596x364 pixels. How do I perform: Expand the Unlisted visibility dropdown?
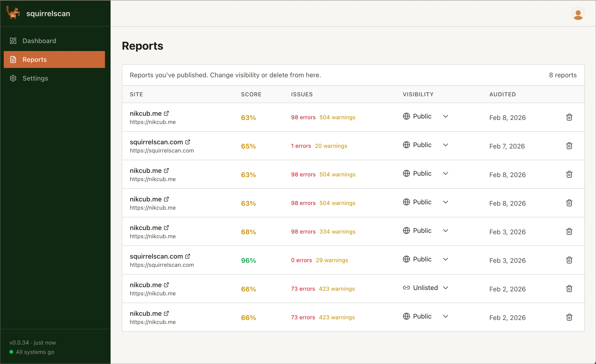pos(446,288)
